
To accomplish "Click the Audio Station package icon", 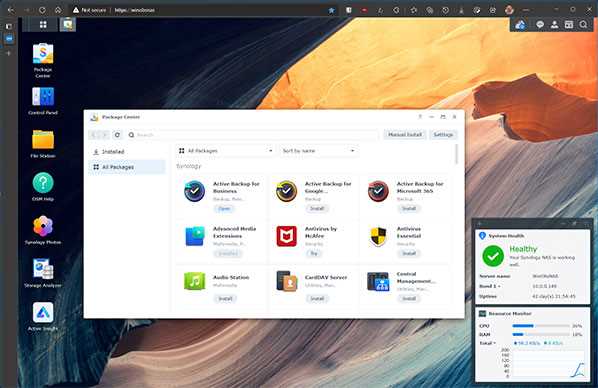I will [x=195, y=281].
